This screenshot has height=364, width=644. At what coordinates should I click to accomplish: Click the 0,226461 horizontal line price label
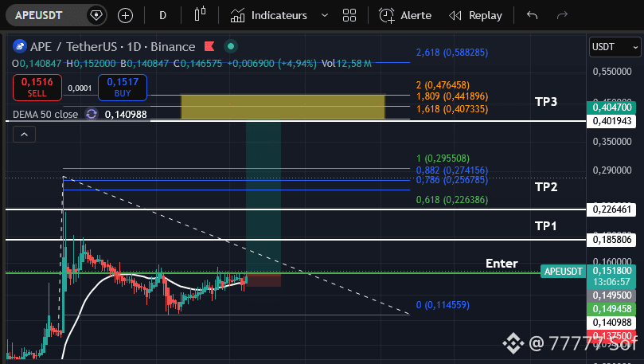point(611,209)
